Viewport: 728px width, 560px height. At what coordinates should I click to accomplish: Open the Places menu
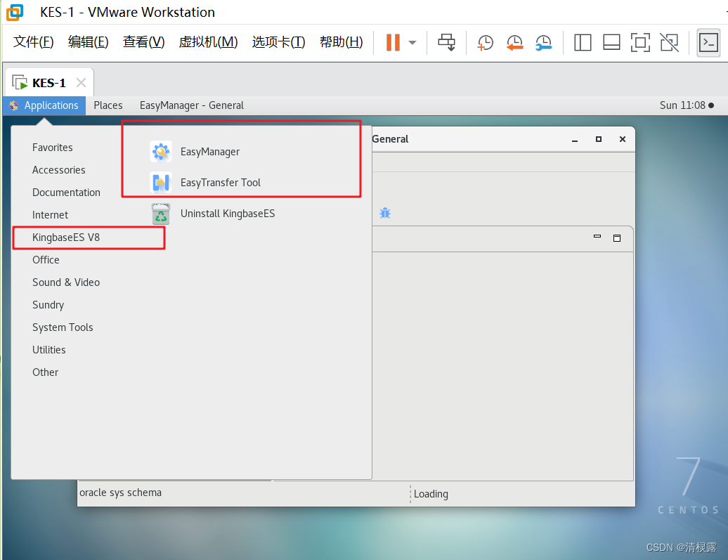pos(108,105)
